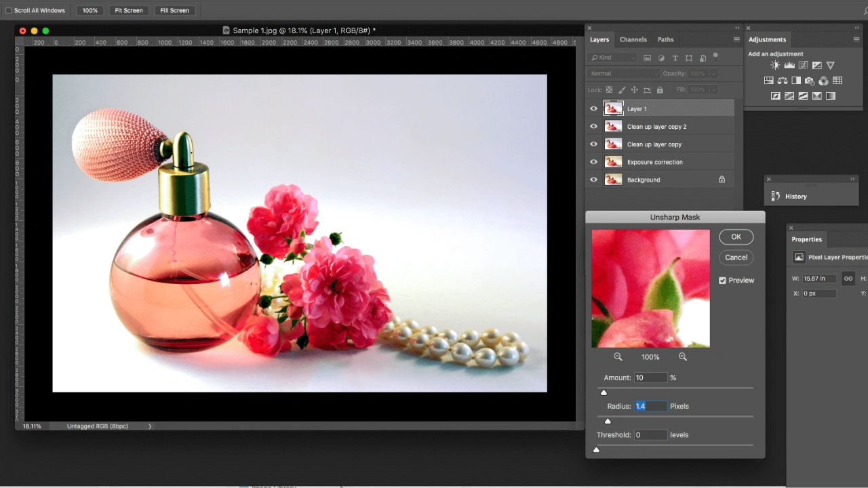This screenshot has width=868, height=488.
Task: Select the Brightness/Contrast adjustment icon
Action: 775,64
